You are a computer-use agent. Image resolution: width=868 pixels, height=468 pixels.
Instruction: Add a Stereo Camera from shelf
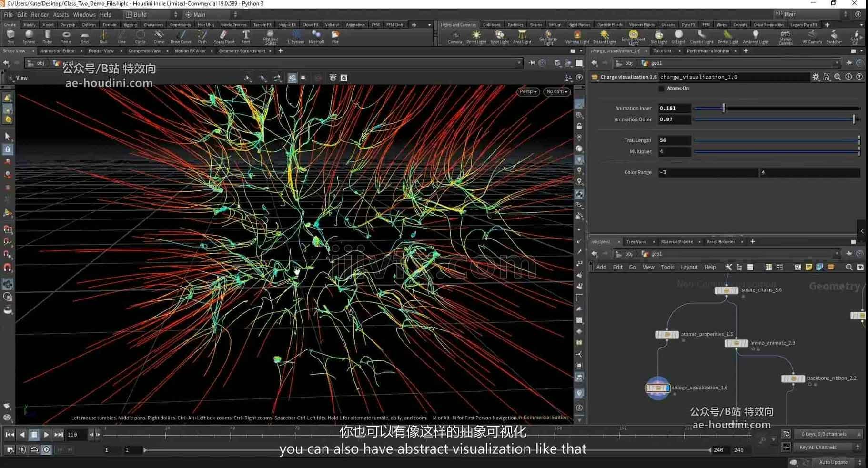(x=786, y=38)
